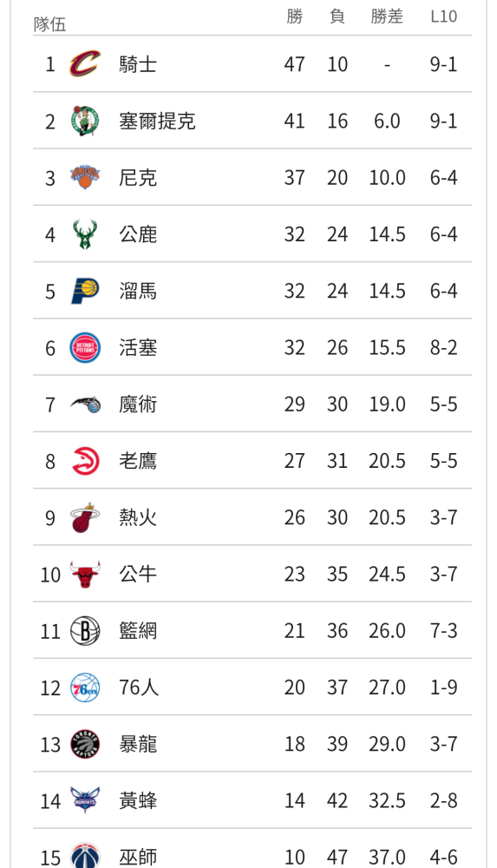The height and width of the screenshot is (868, 497).
Task: Click the L10 column header
Action: click(x=444, y=16)
